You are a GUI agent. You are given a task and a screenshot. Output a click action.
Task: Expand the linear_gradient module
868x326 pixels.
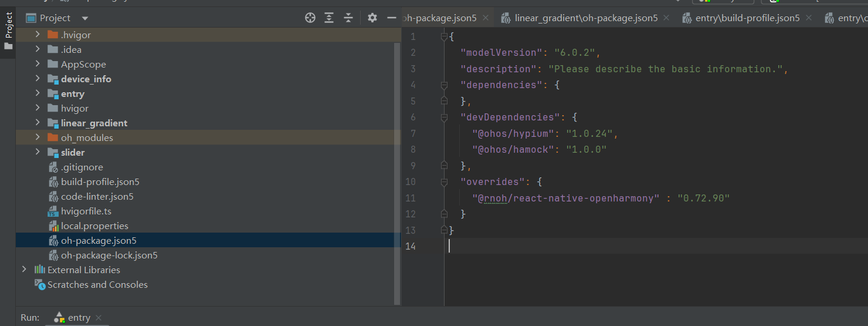38,123
